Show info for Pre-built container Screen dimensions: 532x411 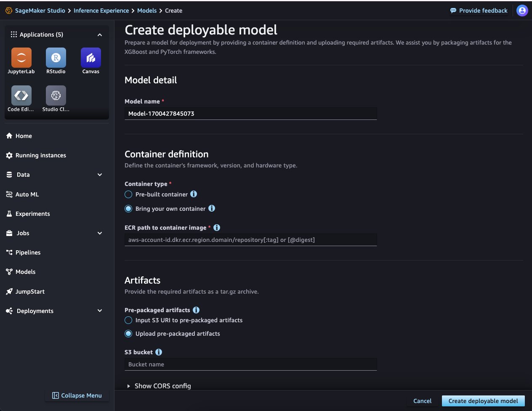[x=194, y=194]
